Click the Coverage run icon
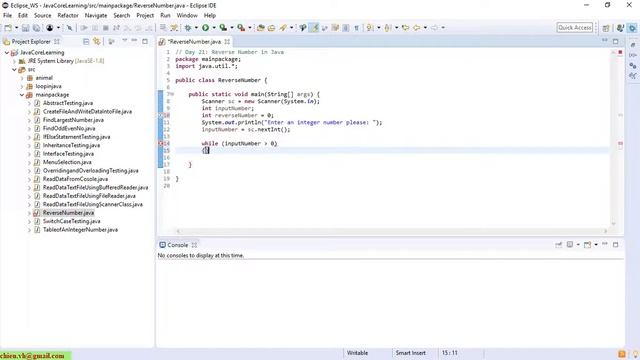This screenshot has height=360, width=640. tap(223, 28)
